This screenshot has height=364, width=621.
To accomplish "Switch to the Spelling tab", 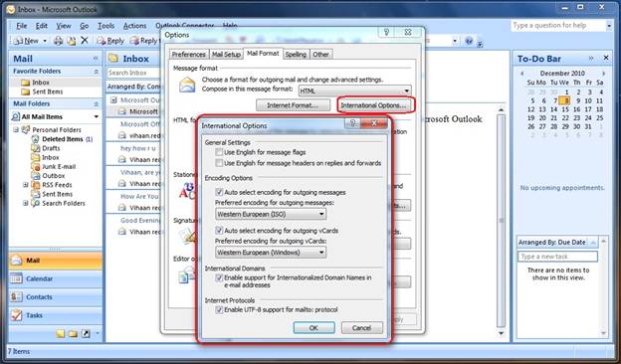I will (x=296, y=55).
